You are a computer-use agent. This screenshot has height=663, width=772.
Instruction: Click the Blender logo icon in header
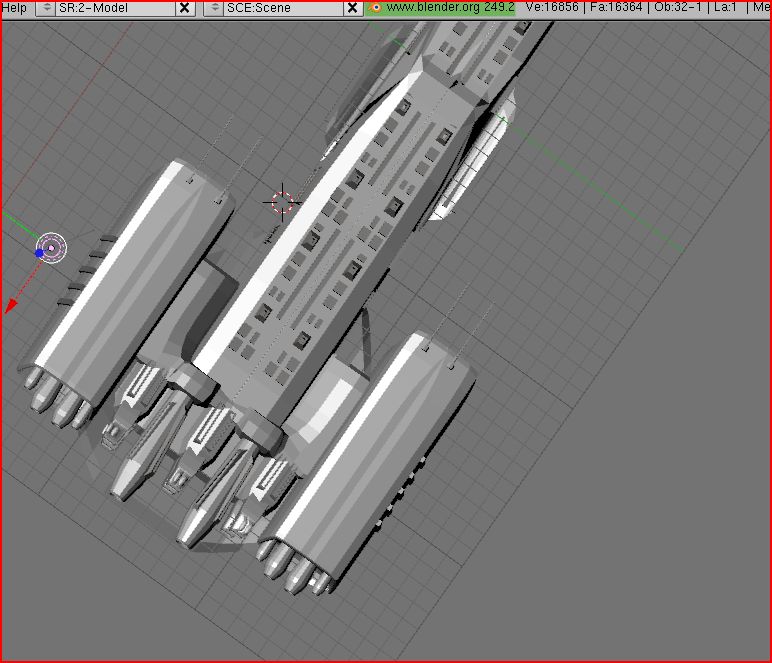(376, 8)
